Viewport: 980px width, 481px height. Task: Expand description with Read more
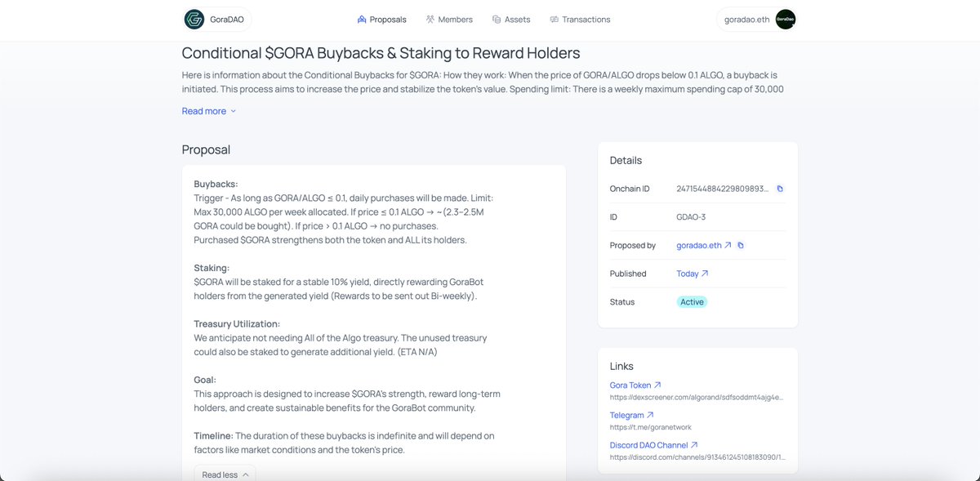(209, 111)
